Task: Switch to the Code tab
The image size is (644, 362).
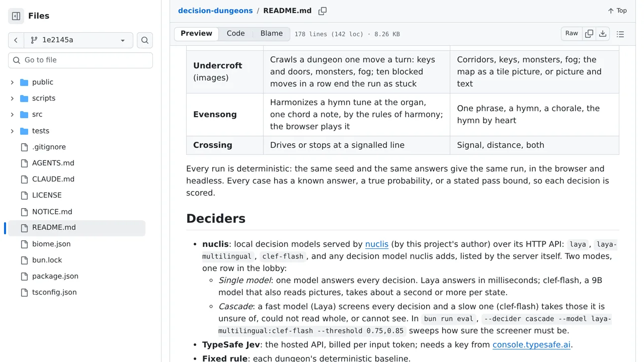Action: coord(235,34)
